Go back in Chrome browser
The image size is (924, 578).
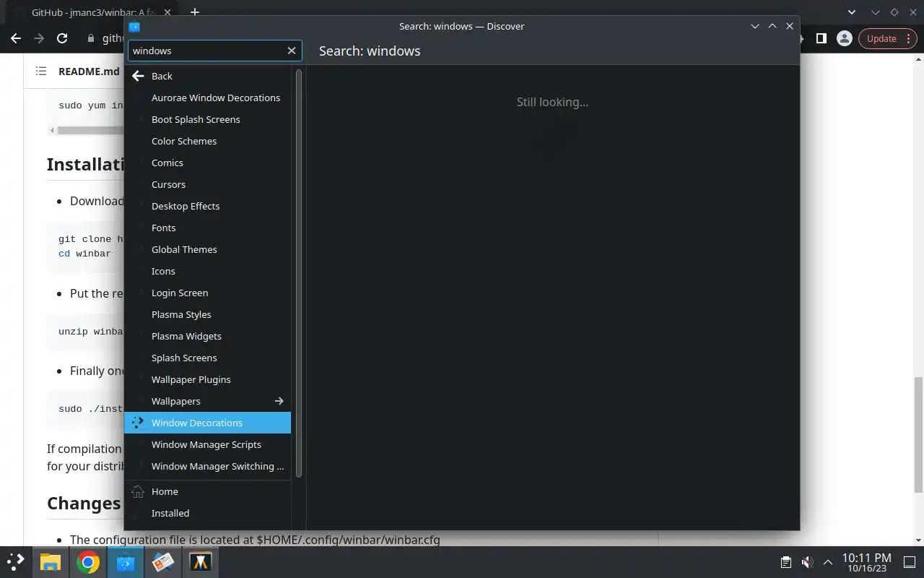coord(16,38)
